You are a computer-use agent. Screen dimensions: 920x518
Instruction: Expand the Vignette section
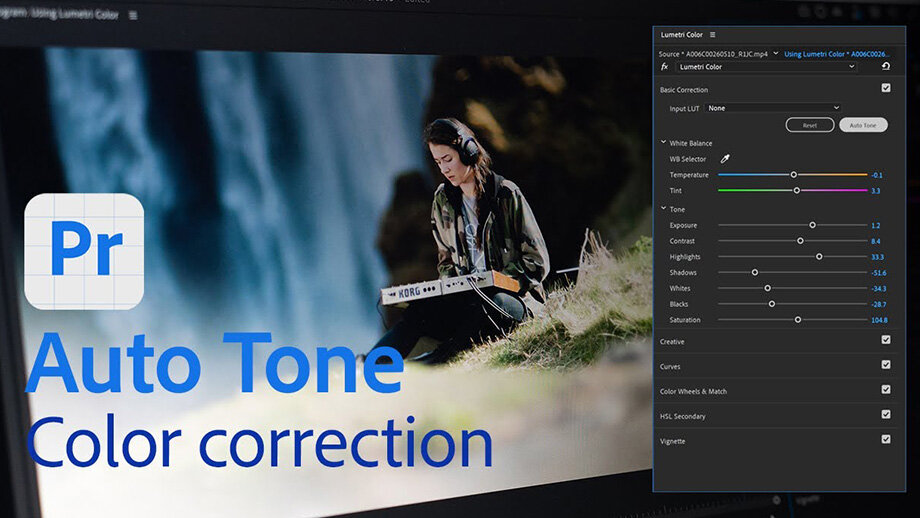pos(672,441)
